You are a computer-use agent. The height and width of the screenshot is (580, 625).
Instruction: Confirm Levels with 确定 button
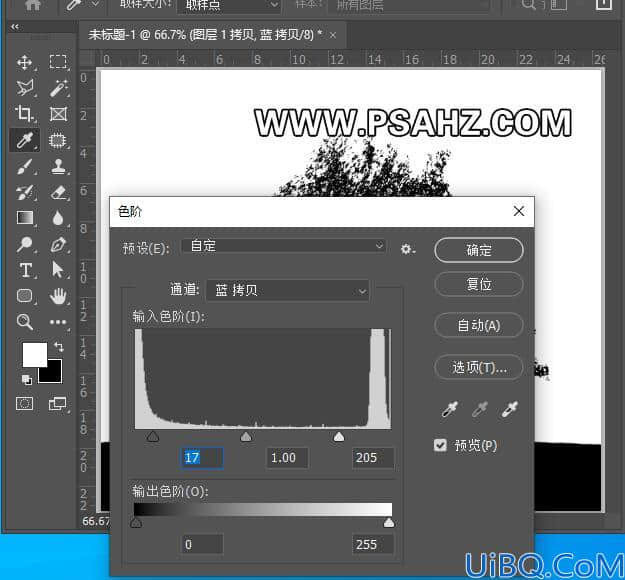click(478, 250)
